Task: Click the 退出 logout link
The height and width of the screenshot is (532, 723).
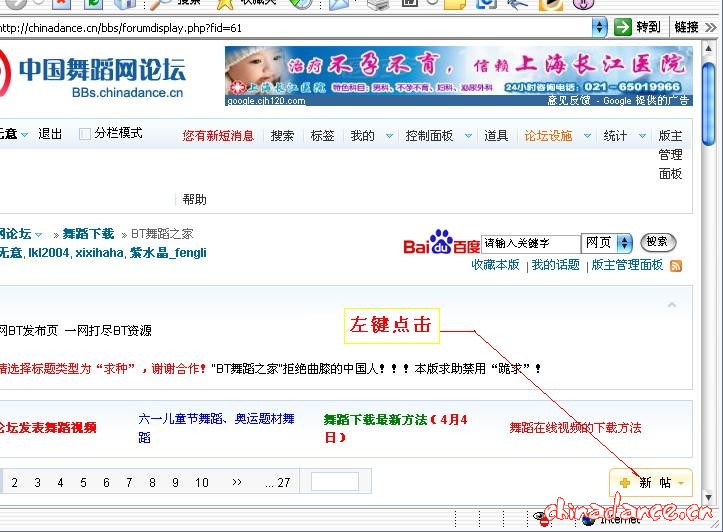Action: point(50,134)
